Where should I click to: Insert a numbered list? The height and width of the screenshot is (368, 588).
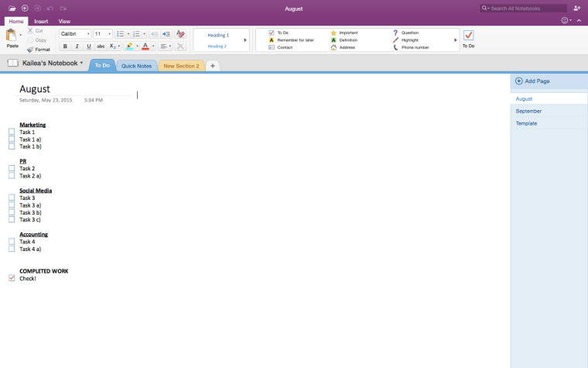(136, 34)
